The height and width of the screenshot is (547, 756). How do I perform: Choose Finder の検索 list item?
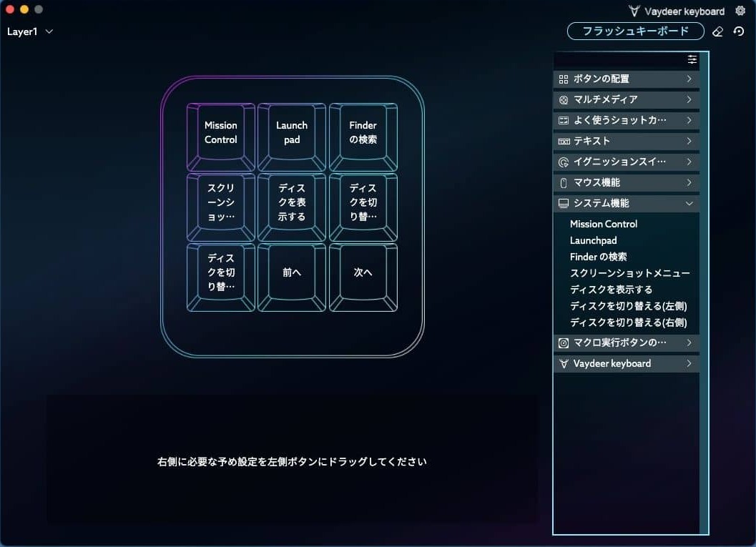(599, 257)
